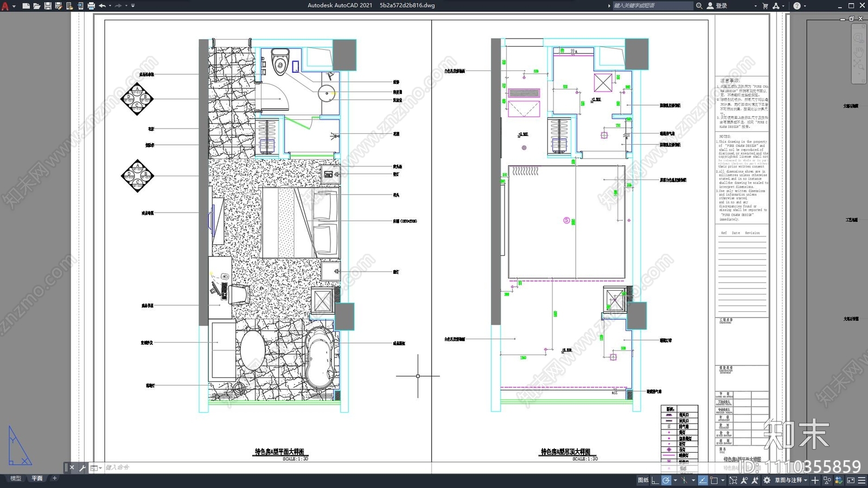The height and width of the screenshot is (488, 868).
Task: Toggle Clean Screen mode
Action: point(851,480)
